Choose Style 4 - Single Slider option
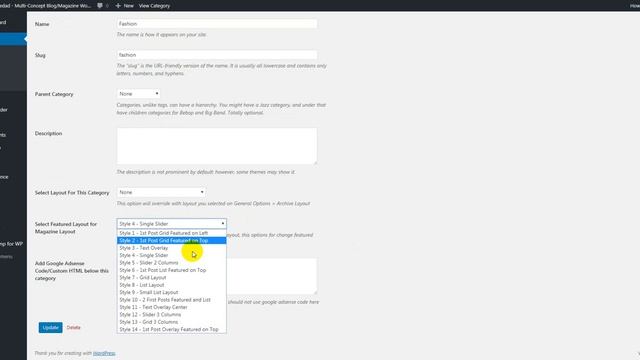This screenshot has height=360, width=640. click(x=171, y=255)
